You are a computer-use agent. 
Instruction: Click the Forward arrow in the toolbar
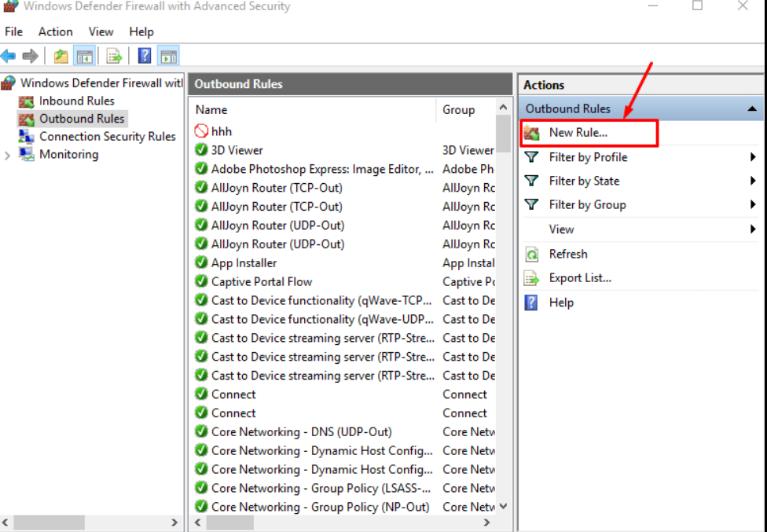coord(31,56)
